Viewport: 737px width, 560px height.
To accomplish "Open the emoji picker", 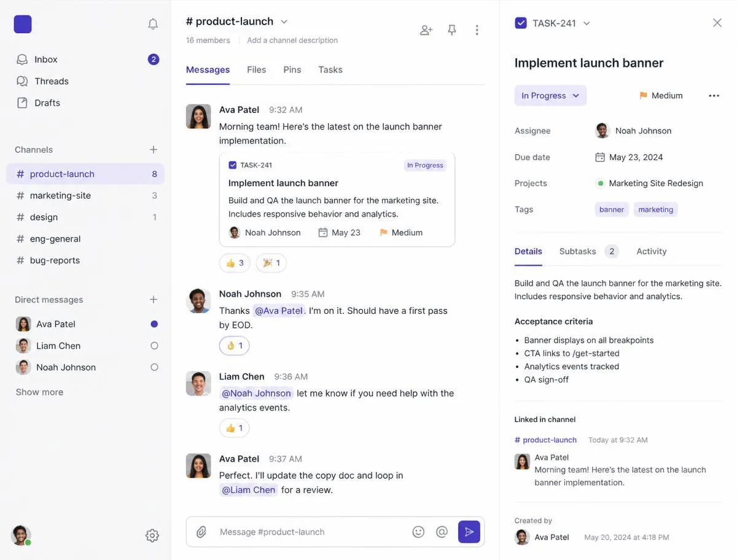I will 418,532.
